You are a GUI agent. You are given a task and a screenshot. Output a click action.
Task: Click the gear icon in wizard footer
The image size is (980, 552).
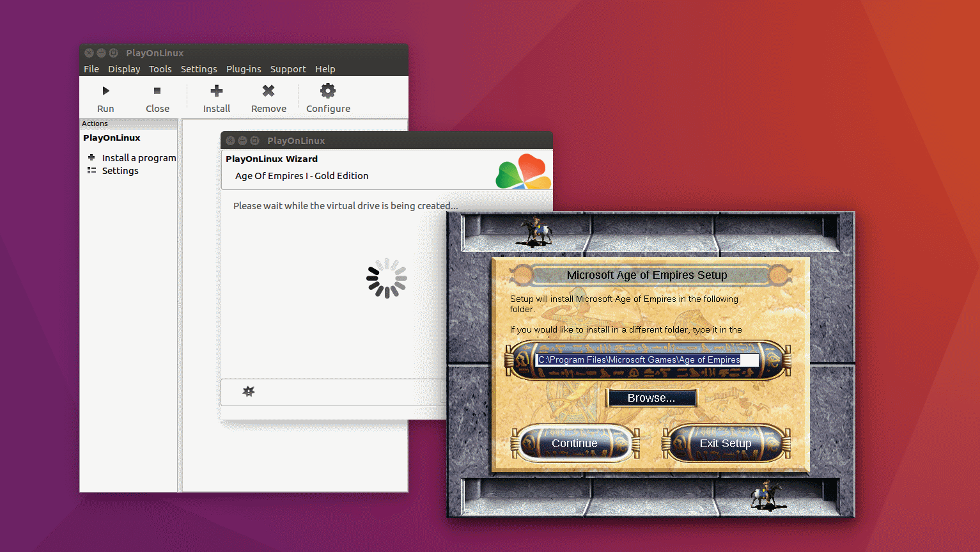(249, 391)
